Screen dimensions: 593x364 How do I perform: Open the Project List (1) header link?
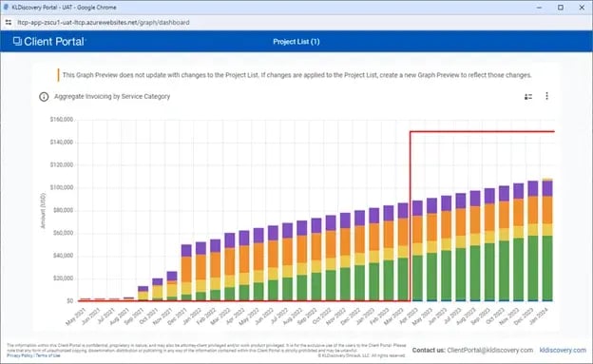pyautogui.click(x=296, y=42)
